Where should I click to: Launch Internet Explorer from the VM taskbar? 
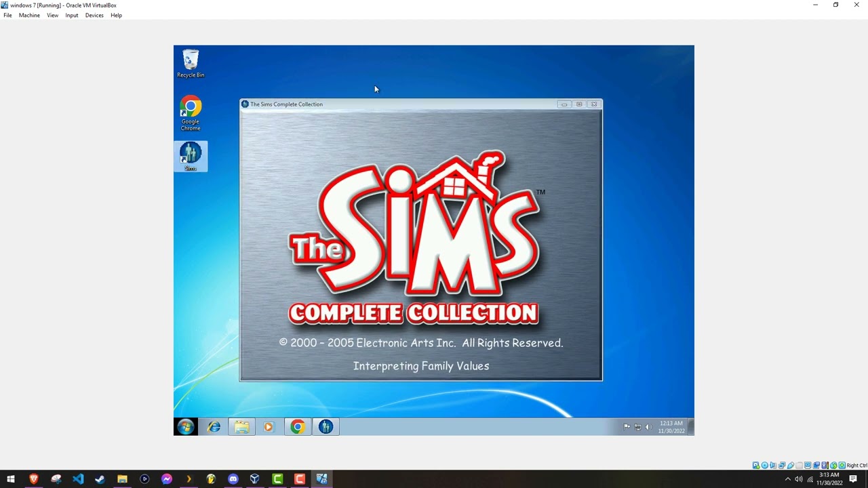(x=214, y=426)
